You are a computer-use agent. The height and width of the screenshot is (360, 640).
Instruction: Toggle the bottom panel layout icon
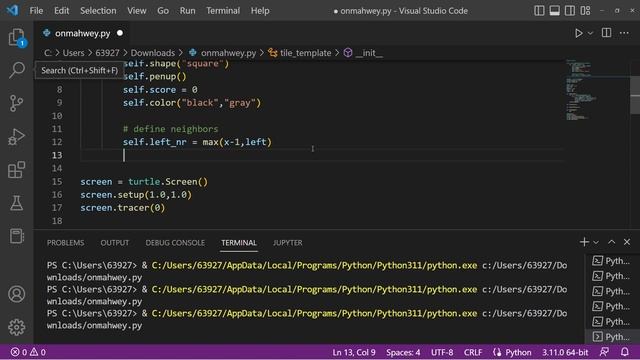pos(554,11)
